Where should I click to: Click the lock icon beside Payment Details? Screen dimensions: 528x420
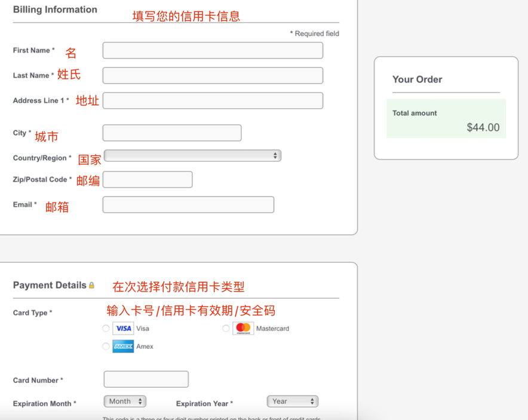pyautogui.click(x=92, y=286)
